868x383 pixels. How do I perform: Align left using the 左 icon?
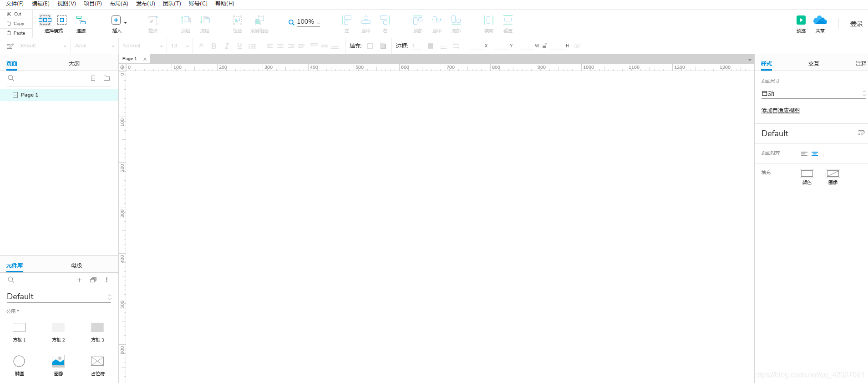347,20
